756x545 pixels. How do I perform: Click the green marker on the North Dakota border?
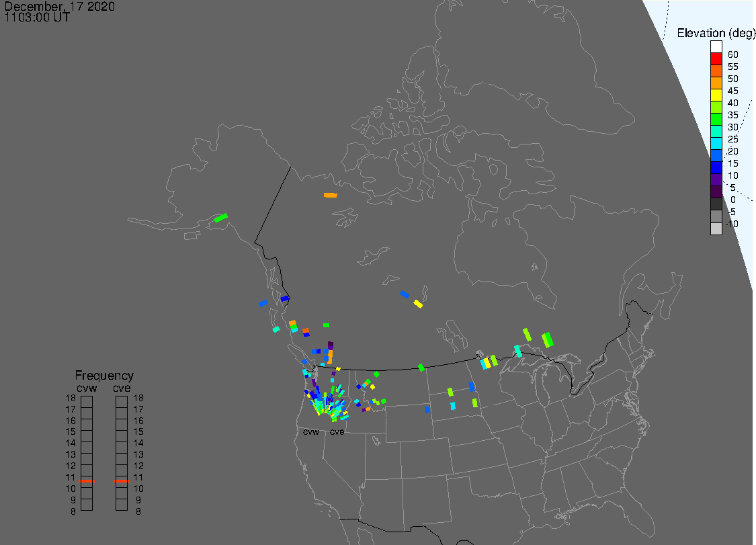coord(421,368)
